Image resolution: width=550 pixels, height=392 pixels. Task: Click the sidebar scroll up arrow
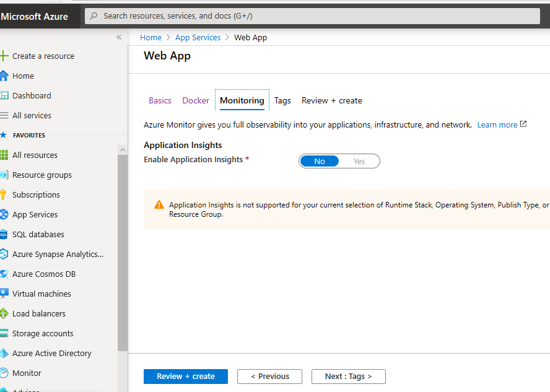tap(123, 150)
